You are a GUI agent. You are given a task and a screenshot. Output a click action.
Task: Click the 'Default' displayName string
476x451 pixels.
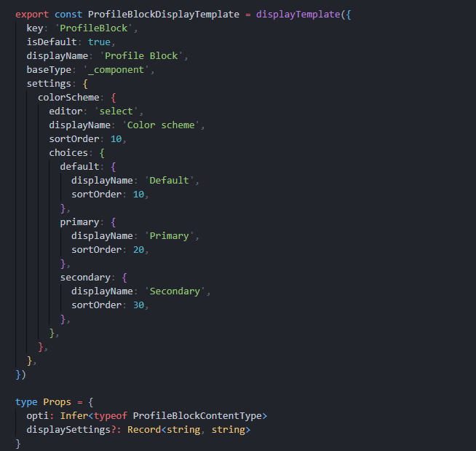pos(169,181)
